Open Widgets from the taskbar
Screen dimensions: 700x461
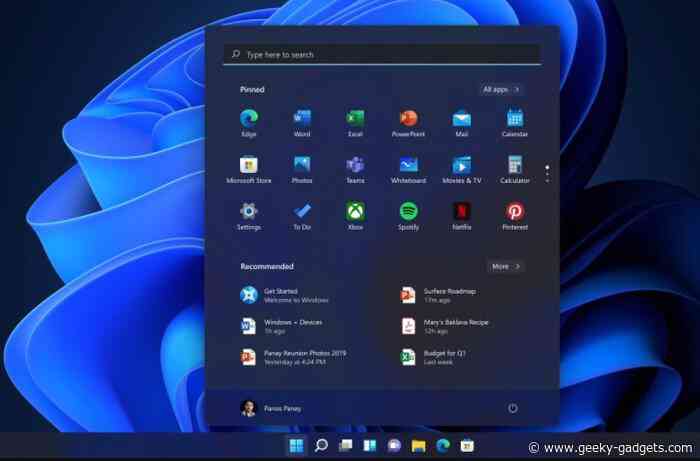tap(370, 445)
